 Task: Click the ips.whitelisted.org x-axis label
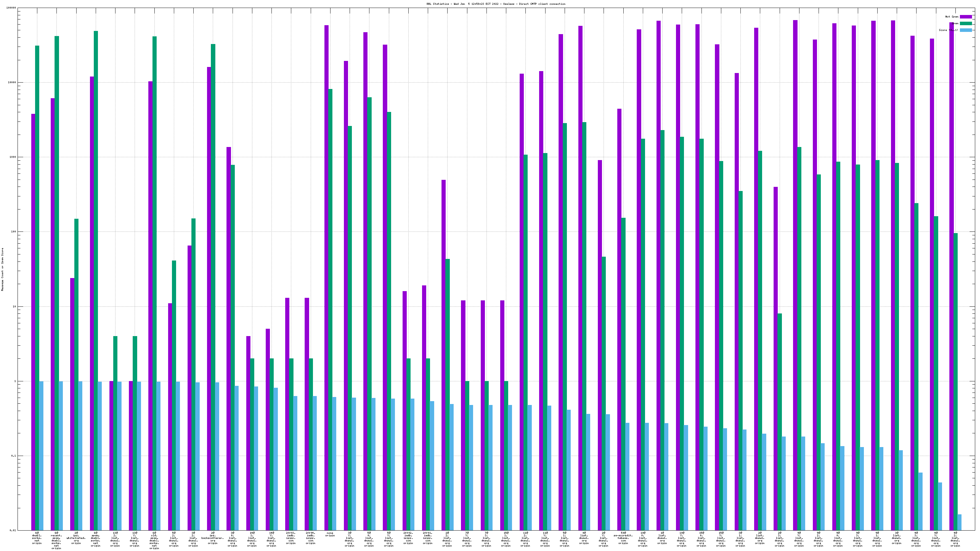coord(76,538)
